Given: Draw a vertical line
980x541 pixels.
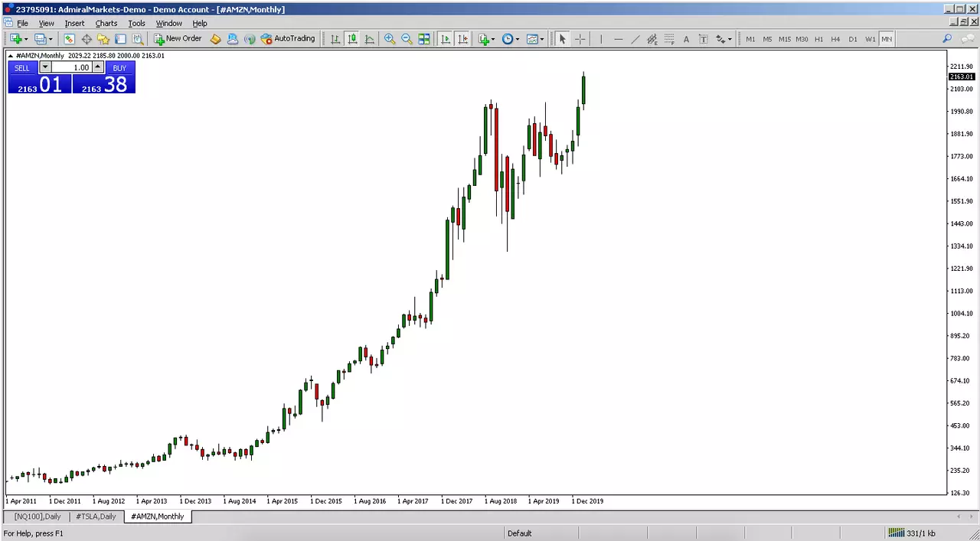Looking at the screenshot, I should click(601, 39).
